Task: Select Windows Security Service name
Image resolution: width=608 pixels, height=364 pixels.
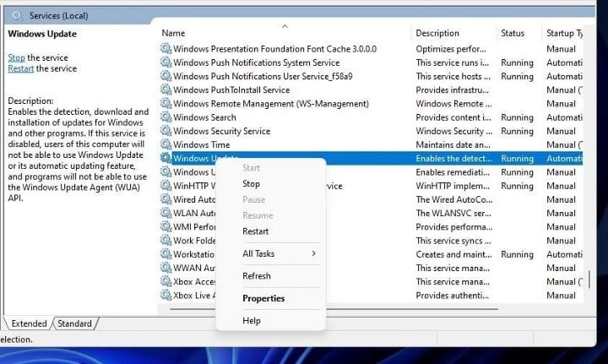Action: click(x=221, y=131)
